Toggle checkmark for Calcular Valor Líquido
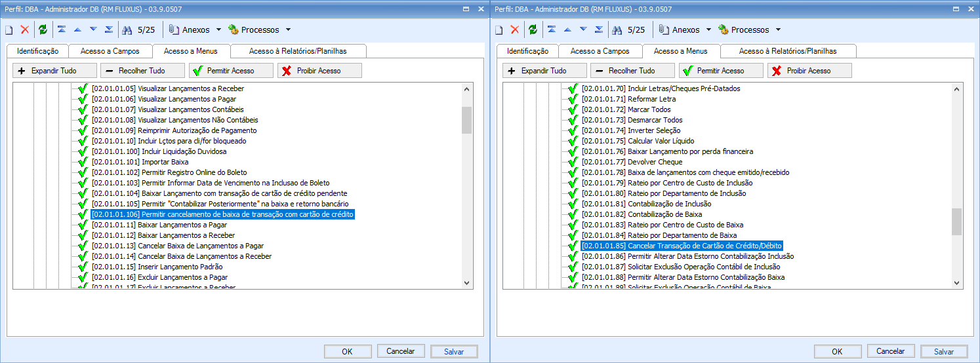The image size is (980, 363). click(573, 141)
